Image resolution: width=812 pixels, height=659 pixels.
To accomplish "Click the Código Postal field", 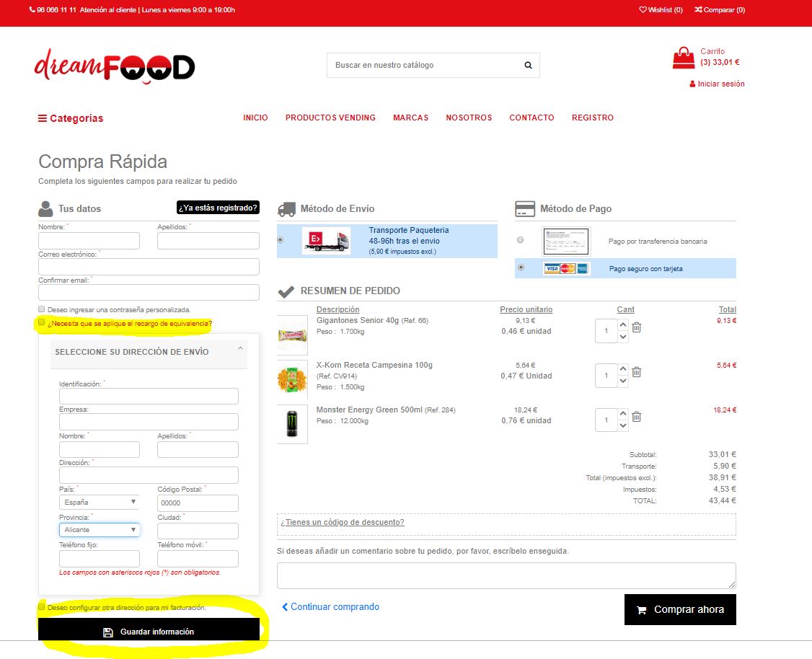I will 198,503.
